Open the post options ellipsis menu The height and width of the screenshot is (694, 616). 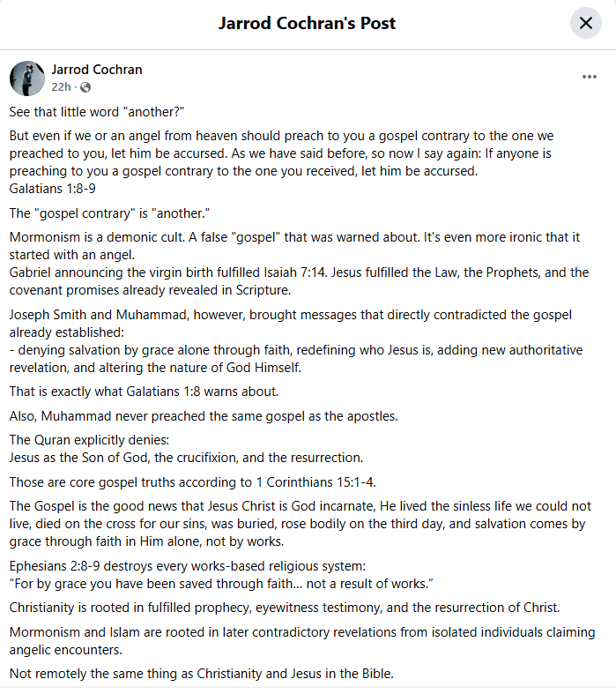[x=589, y=77]
